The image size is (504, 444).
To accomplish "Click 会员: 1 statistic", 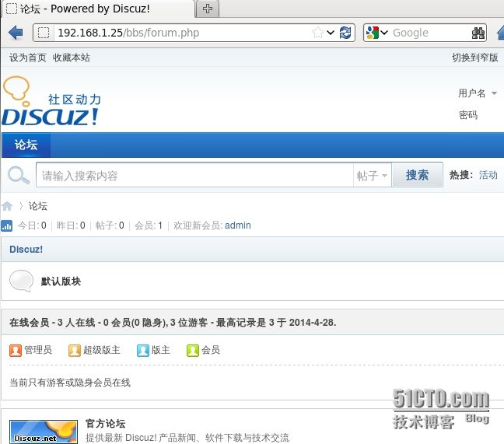I will point(149,225).
